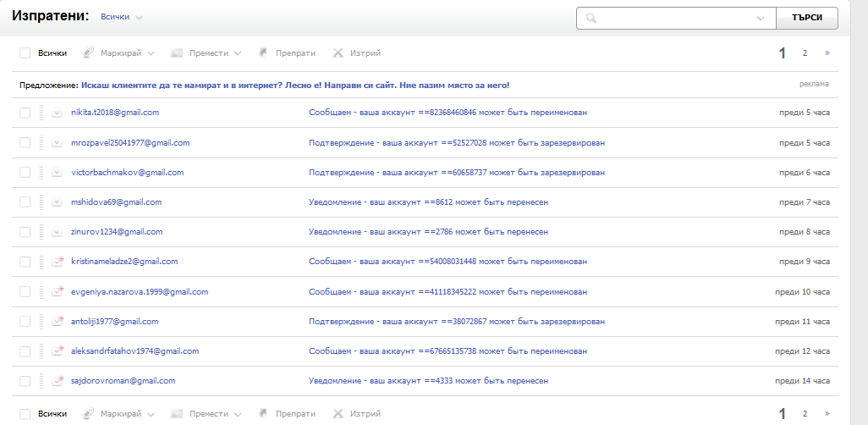The image size is (868, 425).
Task: Click timestamp преди 9 часа
Action: tap(805, 262)
